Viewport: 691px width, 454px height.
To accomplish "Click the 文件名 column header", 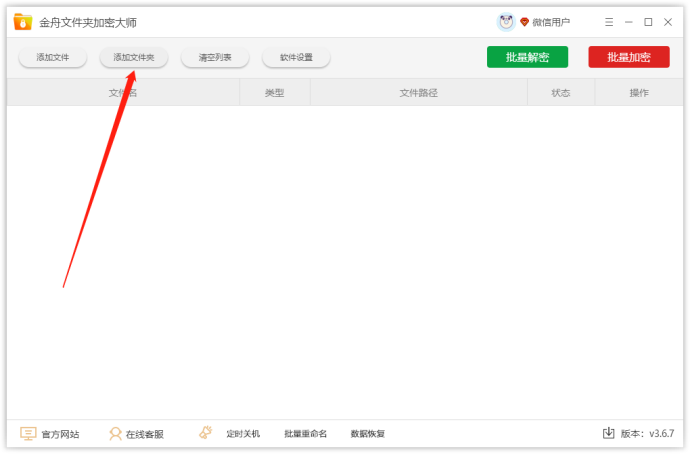I will point(123,93).
